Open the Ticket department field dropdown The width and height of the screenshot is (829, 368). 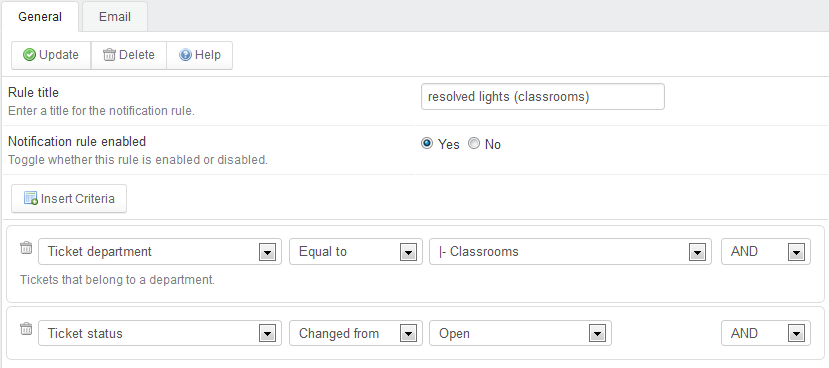[160, 252]
